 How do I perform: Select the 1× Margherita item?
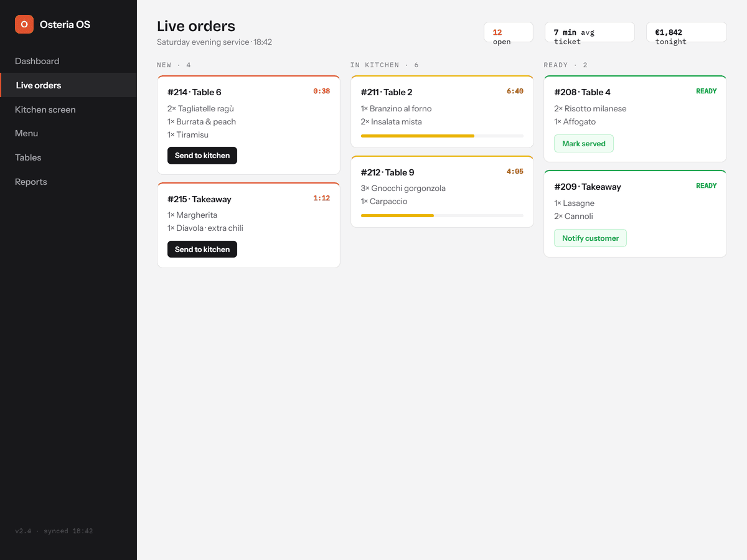click(192, 215)
